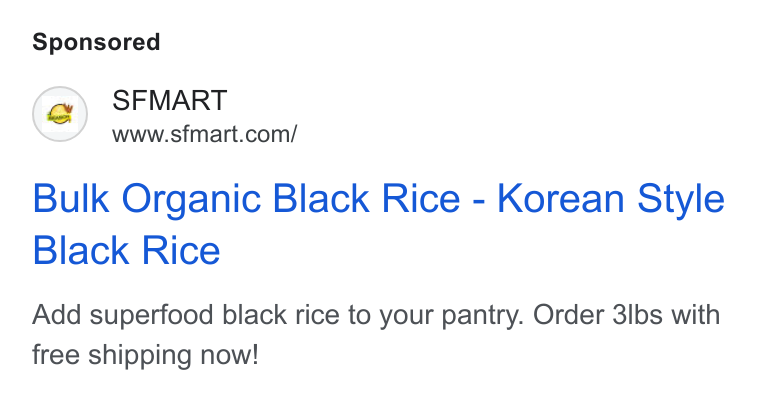Click the 'free shipping now!' text
Image resolution: width=760 pixels, height=398 pixels.
[145, 355]
